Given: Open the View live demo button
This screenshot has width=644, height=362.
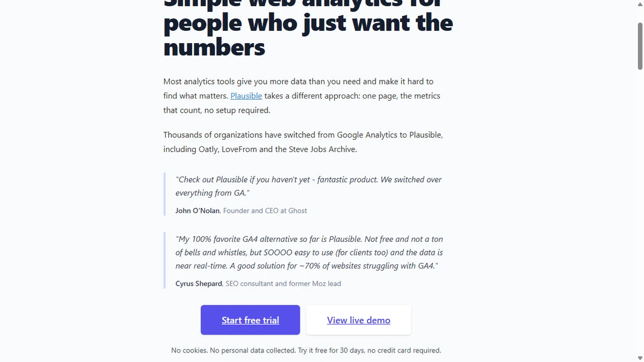Looking at the screenshot, I should (359, 320).
